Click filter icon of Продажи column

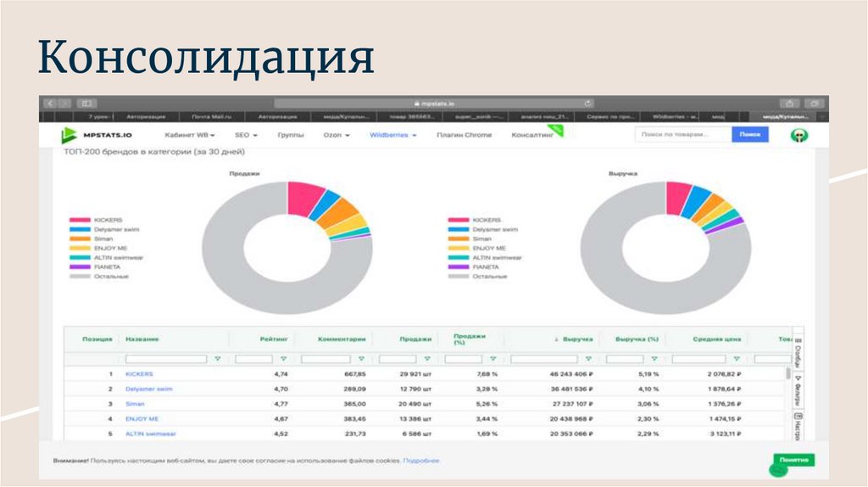click(x=427, y=359)
